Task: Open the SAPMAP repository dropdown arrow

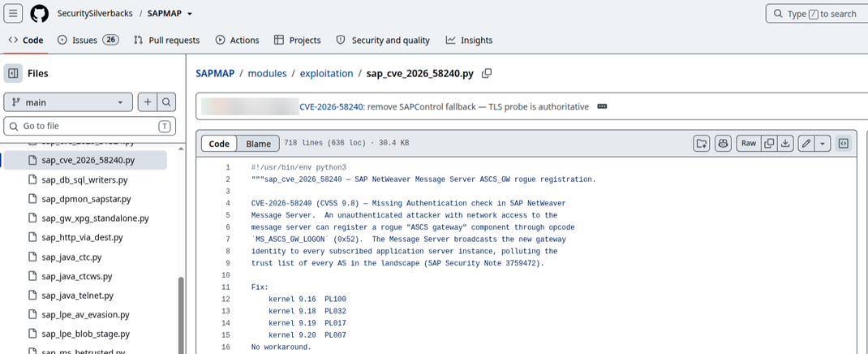Action: point(190,14)
